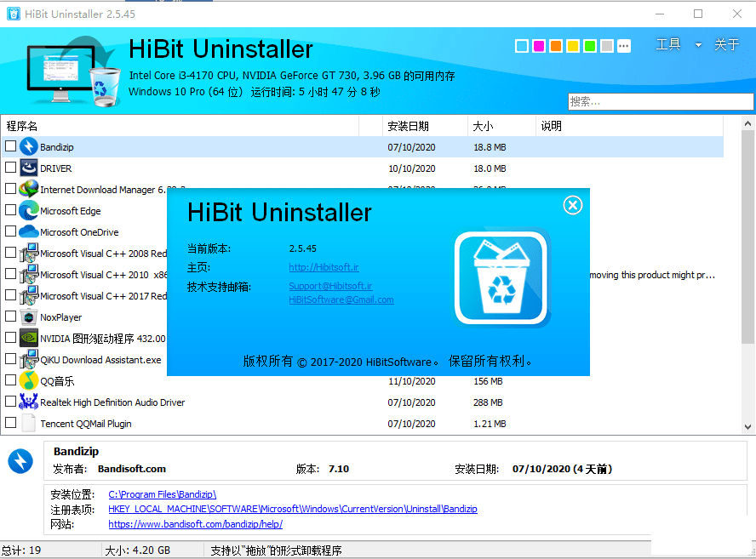Screen dimensions: 756x559
Task: Open more theme colors with the ellipsis button
Action: [x=624, y=46]
